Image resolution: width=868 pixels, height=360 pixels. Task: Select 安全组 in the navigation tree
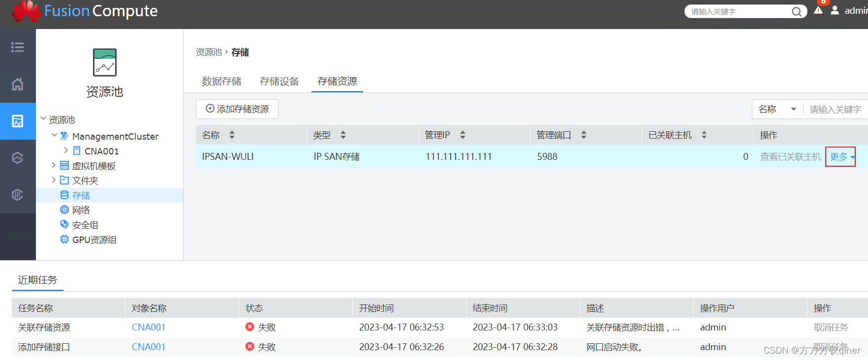pos(85,225)
